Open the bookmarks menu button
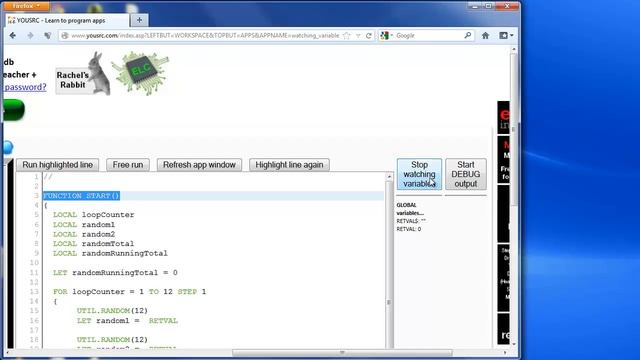The height and width of the screenshot is (360, 640). (506, 36)
